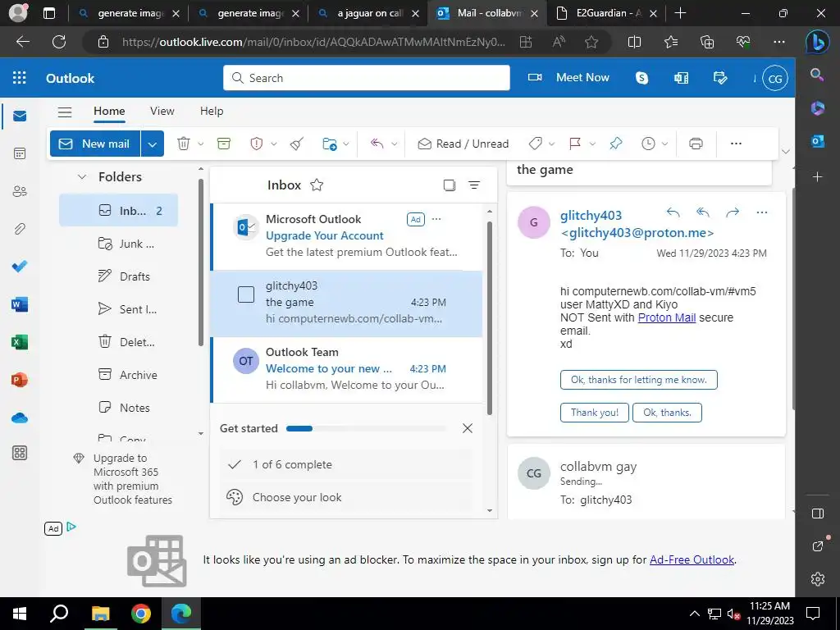Click the Categorize tag icon

[x=535, y=144]
